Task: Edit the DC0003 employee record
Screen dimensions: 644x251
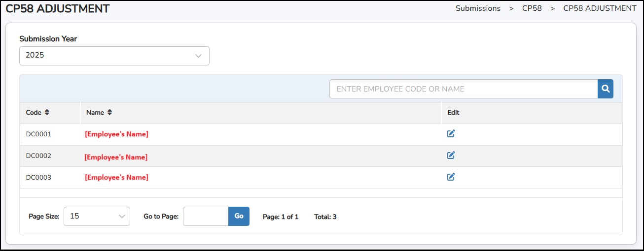Action: [451, 177]
